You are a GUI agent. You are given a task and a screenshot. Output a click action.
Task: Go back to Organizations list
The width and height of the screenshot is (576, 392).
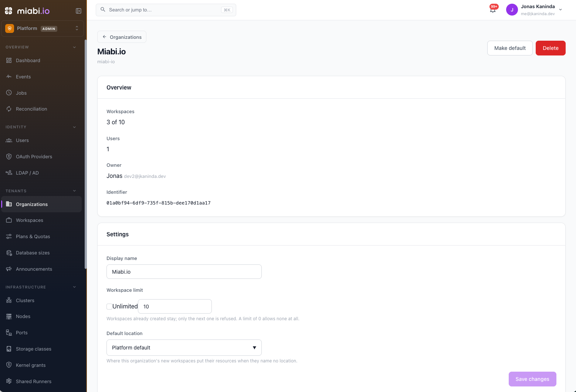(122, 37)
